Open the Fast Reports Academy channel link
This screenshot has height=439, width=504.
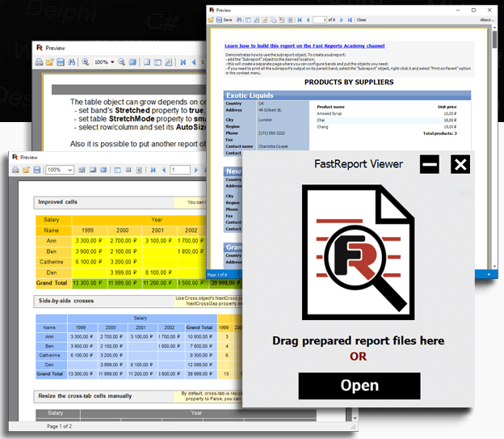304,46
